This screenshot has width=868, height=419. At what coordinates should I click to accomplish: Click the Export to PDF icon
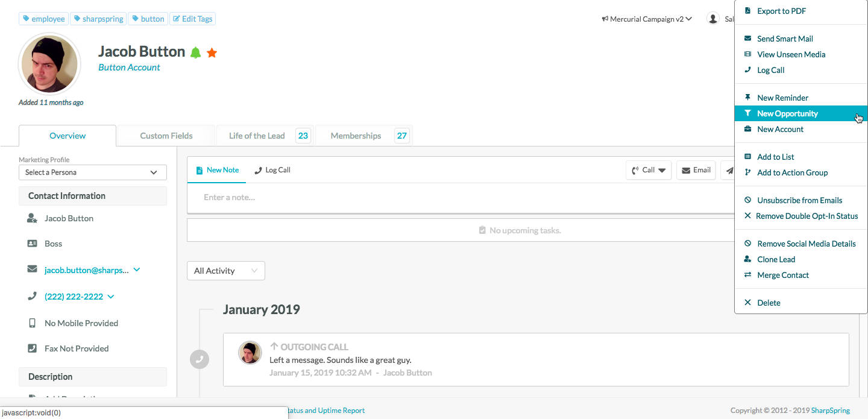tap(747, 11)
